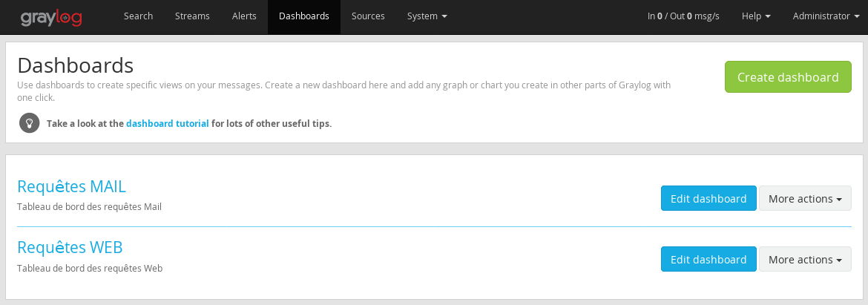Open the dashboard tutorial link

point(167,123)
